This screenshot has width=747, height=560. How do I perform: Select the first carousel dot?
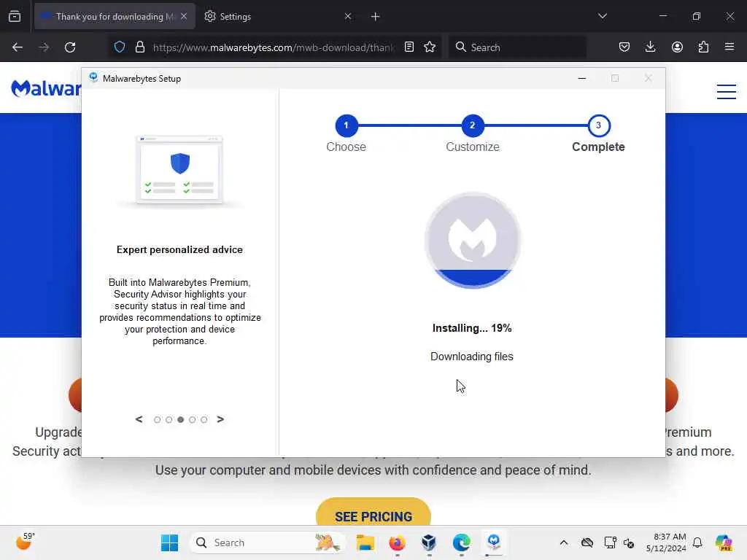158,419
